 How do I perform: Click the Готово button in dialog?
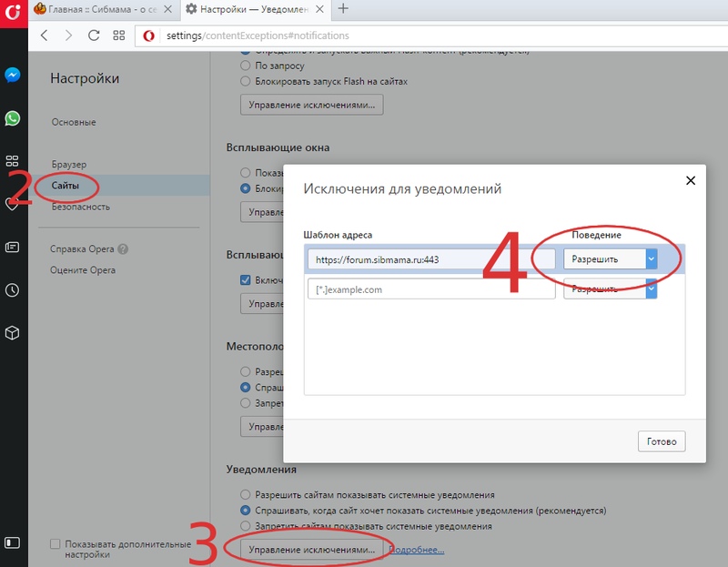pos(661,441)
